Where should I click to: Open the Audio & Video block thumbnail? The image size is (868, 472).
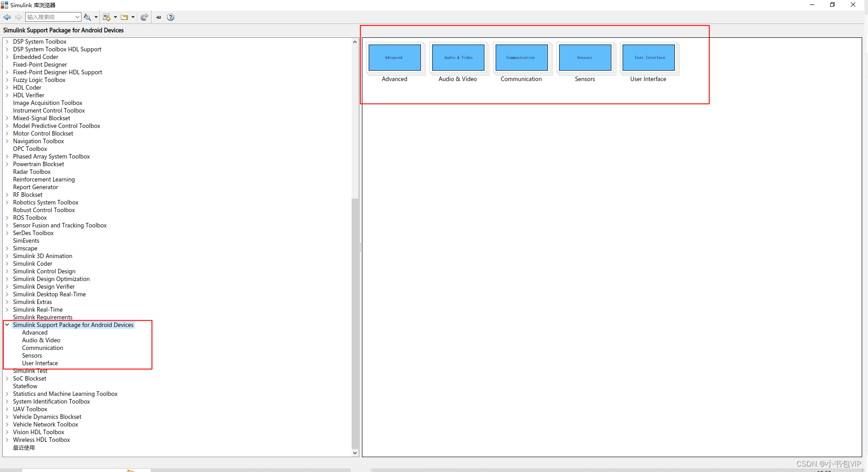pyautogui.click(x=458, y=58)
